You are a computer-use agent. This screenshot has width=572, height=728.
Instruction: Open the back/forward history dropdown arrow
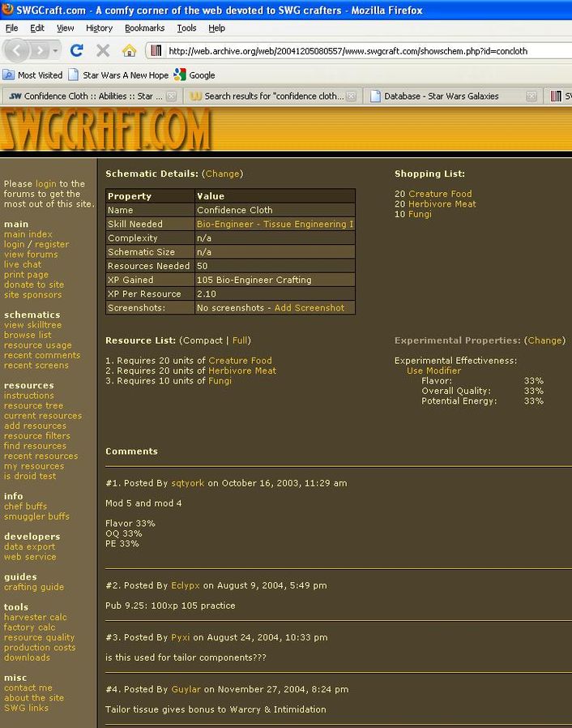56,50
